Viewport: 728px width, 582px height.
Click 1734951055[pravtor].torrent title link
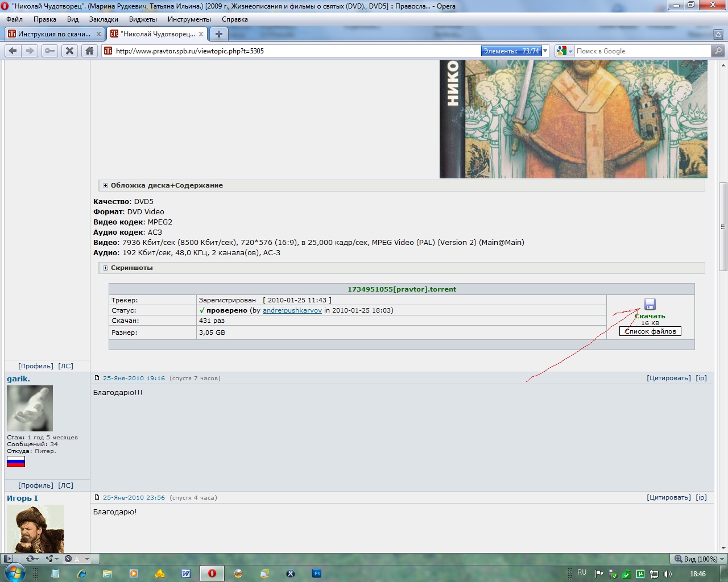[402, 289]
